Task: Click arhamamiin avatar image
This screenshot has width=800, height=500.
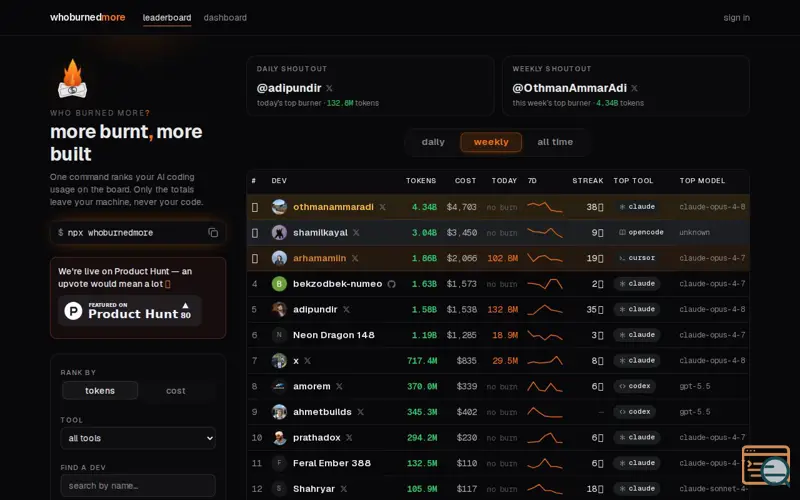Action: 279,258
